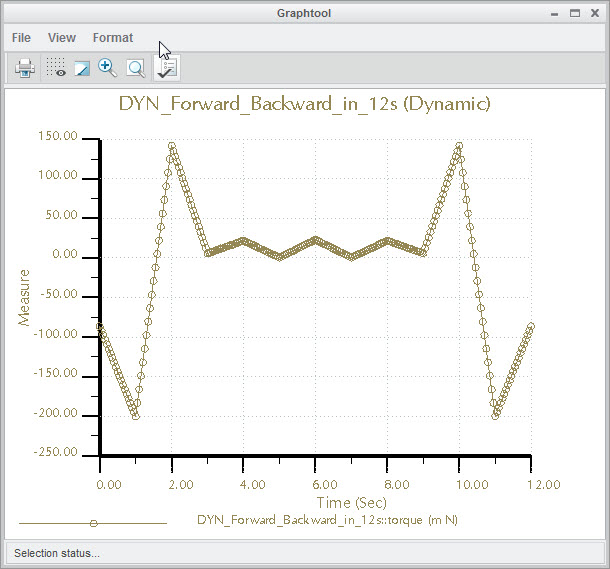This screenshot has height=569, width=610.
Task: Click the -250.00 y-axis value
Action: [55, 452]
